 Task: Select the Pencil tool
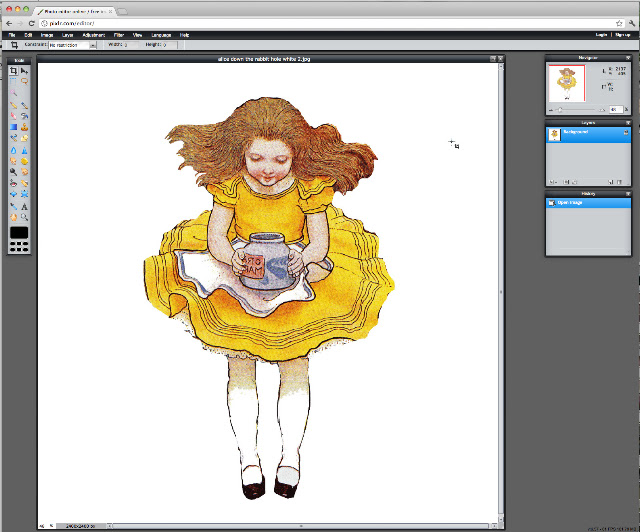tap(13, 105)
